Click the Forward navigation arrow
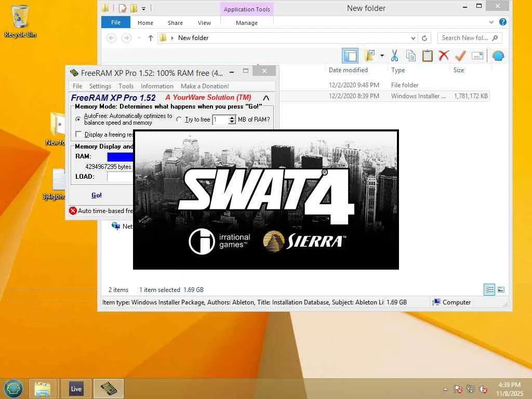This screenshot has height=399, width=532. pyautogui.click(x=126, y=37)
